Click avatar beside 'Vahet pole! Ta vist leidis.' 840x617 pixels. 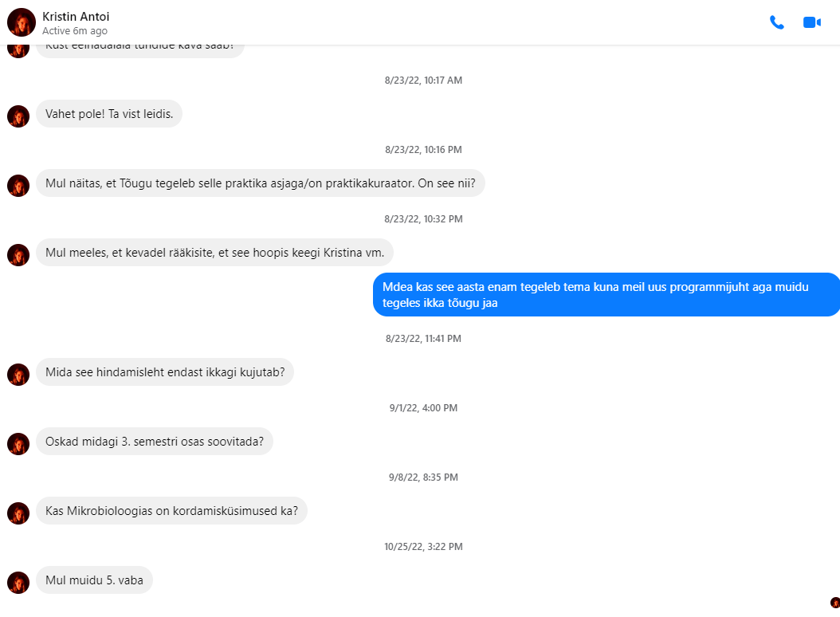[18, 116]
